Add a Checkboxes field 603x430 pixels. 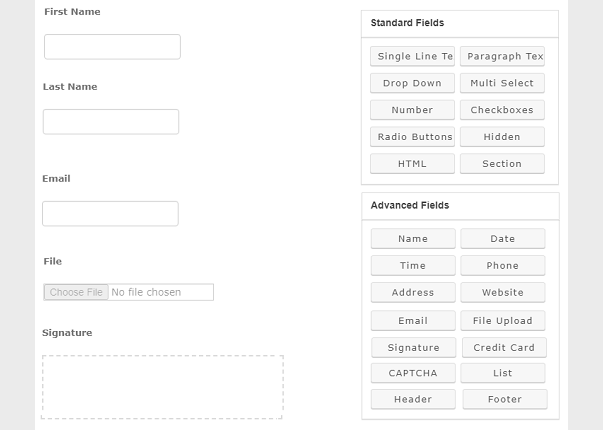click(502, 110)
